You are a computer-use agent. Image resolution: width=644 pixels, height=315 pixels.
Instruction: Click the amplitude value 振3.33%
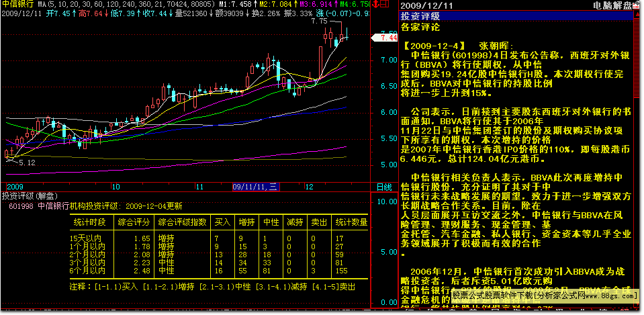coord(299,13)
